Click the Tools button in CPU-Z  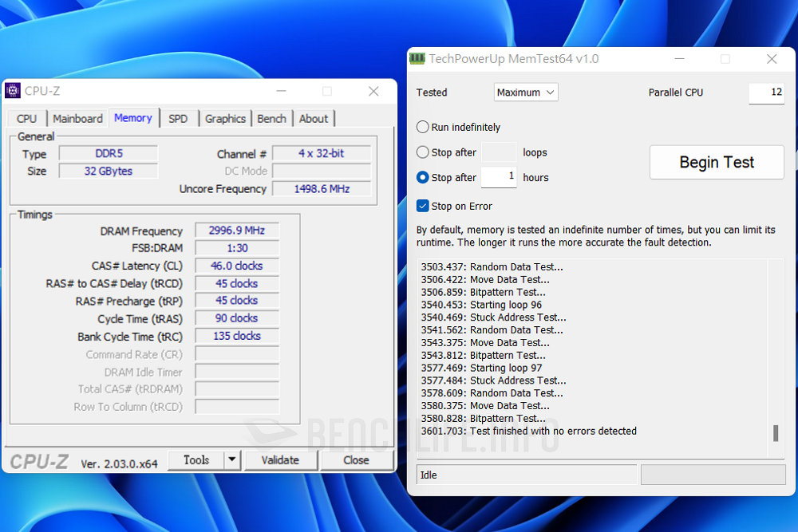click(x=196, y=460)
